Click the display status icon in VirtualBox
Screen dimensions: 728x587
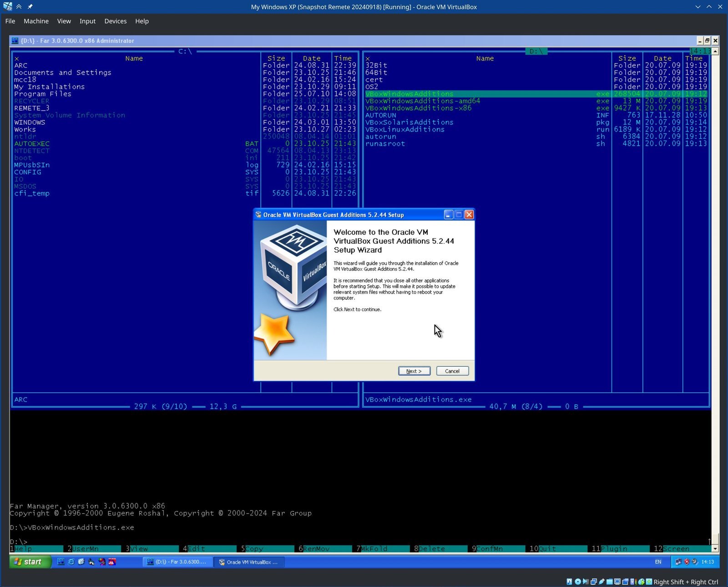pyautogui.click(x=617, y=582)
